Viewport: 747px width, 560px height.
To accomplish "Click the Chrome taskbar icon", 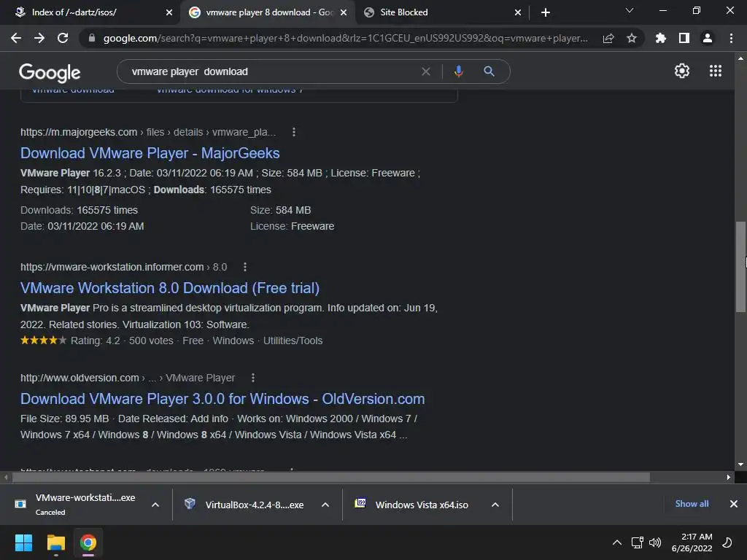I will [88, 542].
